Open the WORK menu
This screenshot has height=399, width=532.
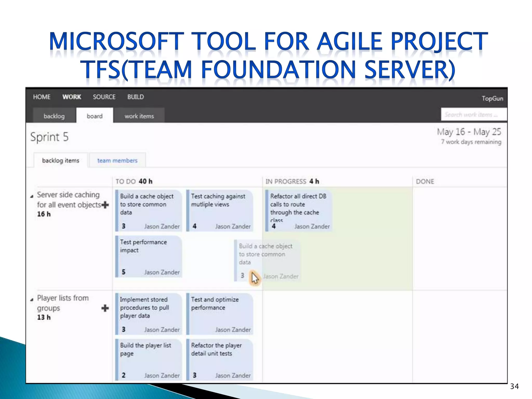[x=72, y=97]
